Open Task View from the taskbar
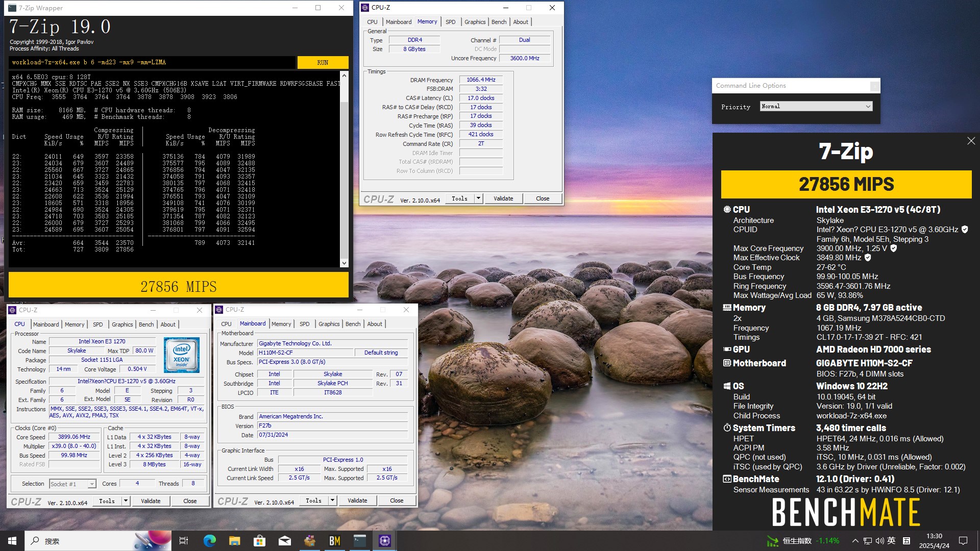 pos(184,541)
